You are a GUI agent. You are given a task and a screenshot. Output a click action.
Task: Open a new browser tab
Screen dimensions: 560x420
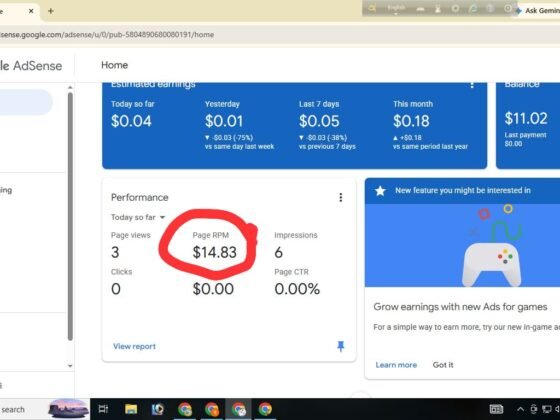(51, 11)
